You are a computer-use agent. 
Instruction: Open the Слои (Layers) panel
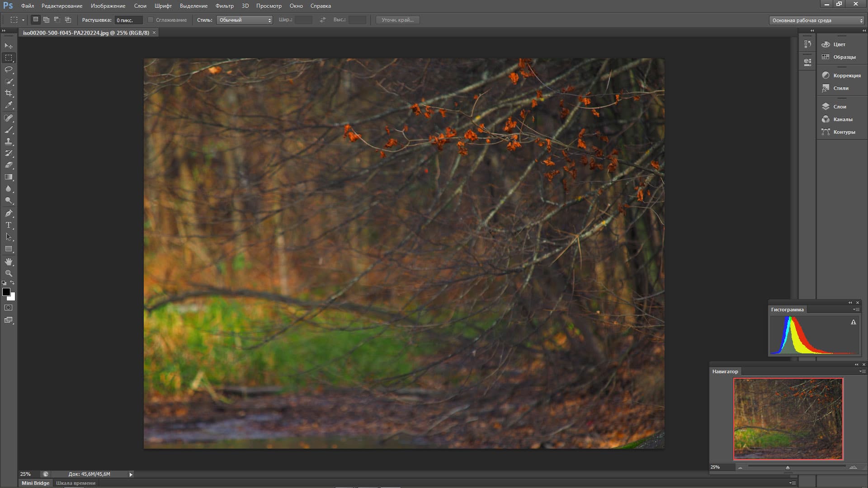click(840, 107)
